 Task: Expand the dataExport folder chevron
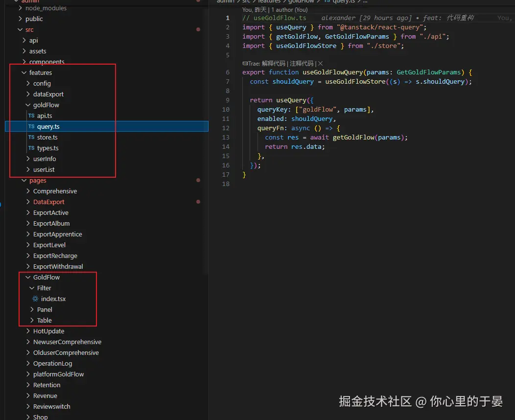point(28,94)
